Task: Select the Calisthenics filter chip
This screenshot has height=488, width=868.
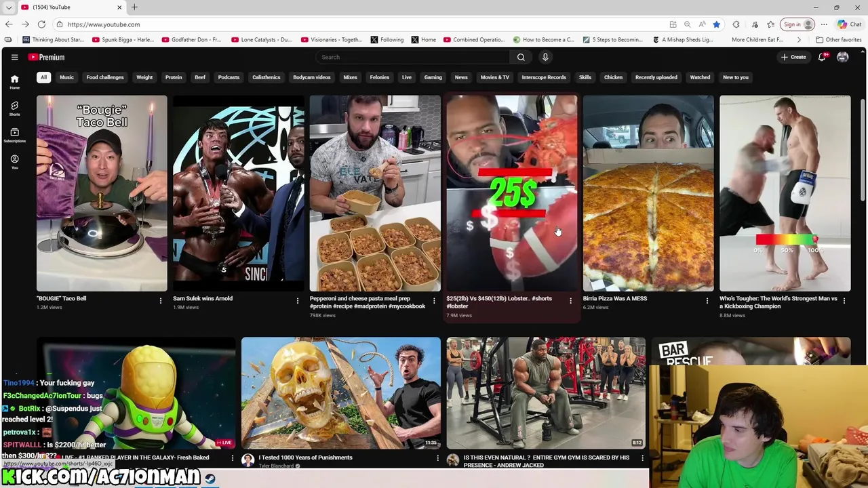Action: click(266, 77)
